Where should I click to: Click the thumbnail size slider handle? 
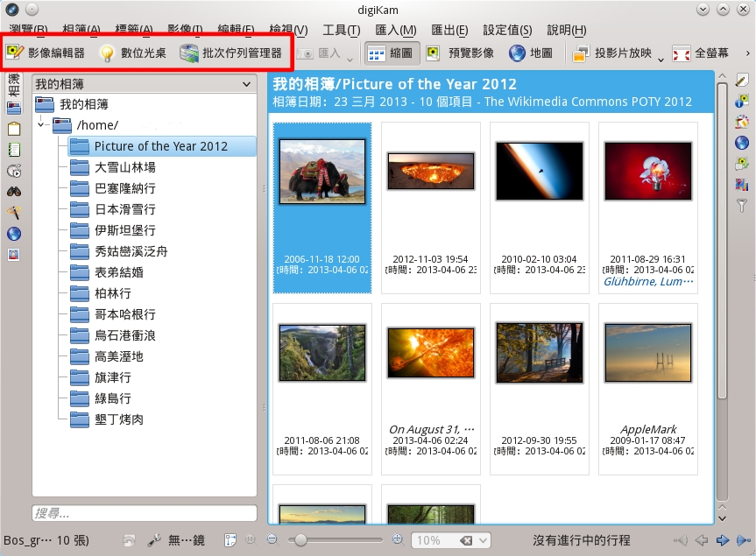coord(300,540)
